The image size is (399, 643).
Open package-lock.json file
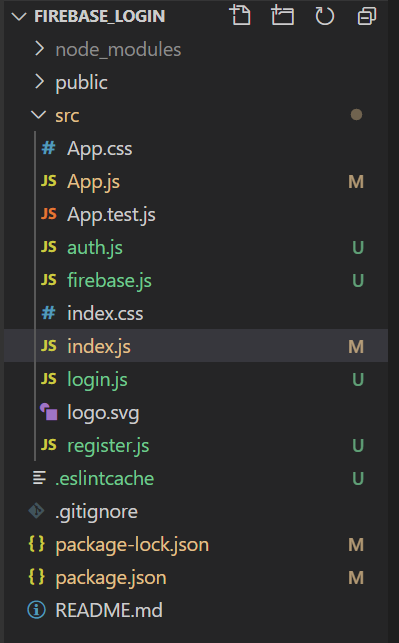click(196, 544)
